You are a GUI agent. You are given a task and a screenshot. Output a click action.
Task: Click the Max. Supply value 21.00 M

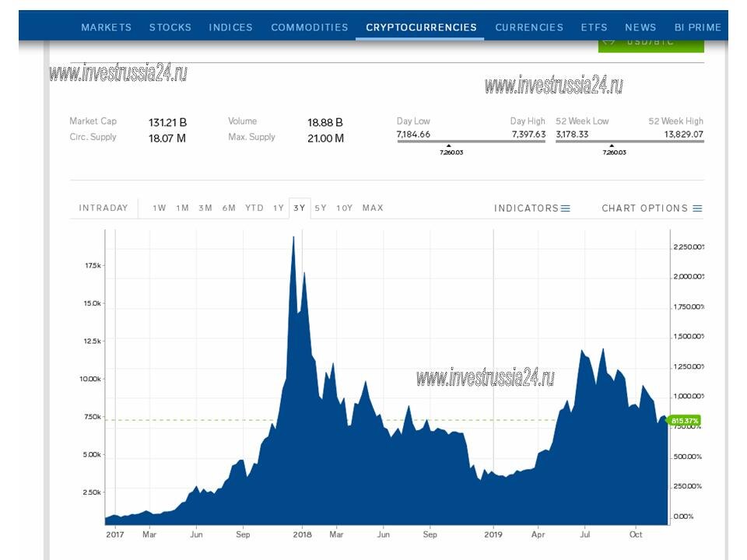click(325, 138)
